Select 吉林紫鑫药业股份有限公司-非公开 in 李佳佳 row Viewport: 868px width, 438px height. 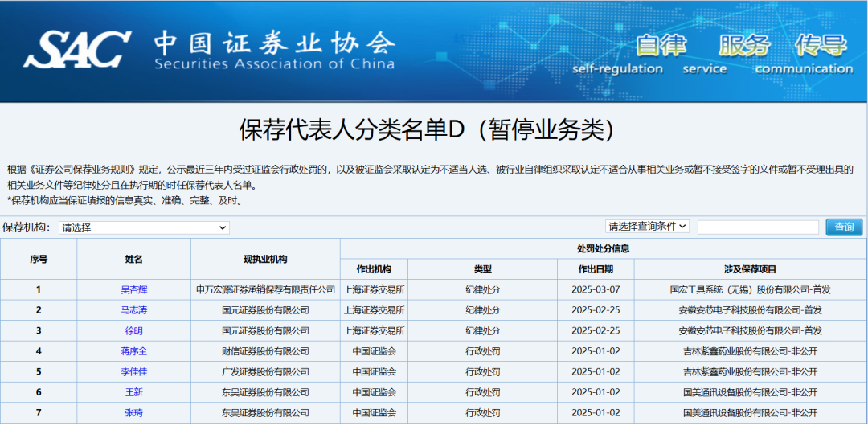tap(750, 371)
